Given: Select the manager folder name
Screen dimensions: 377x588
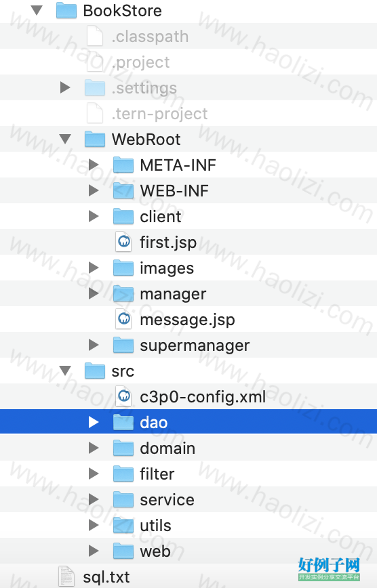Looking at the screenshot, I should [x=173, y=295].
